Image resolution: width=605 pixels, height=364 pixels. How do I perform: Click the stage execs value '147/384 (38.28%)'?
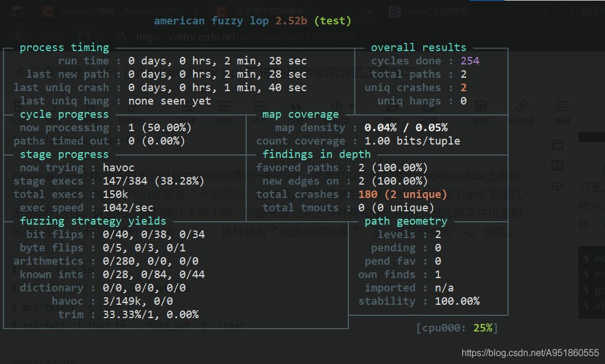coord(153,181)
